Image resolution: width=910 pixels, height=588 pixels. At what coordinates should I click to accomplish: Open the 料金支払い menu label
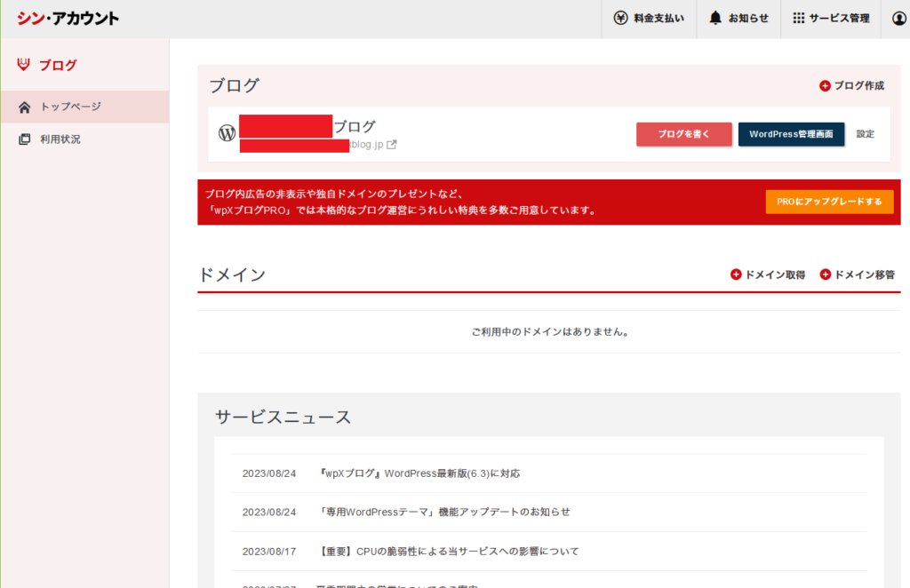pyautogui.click(x=659, y=18)
